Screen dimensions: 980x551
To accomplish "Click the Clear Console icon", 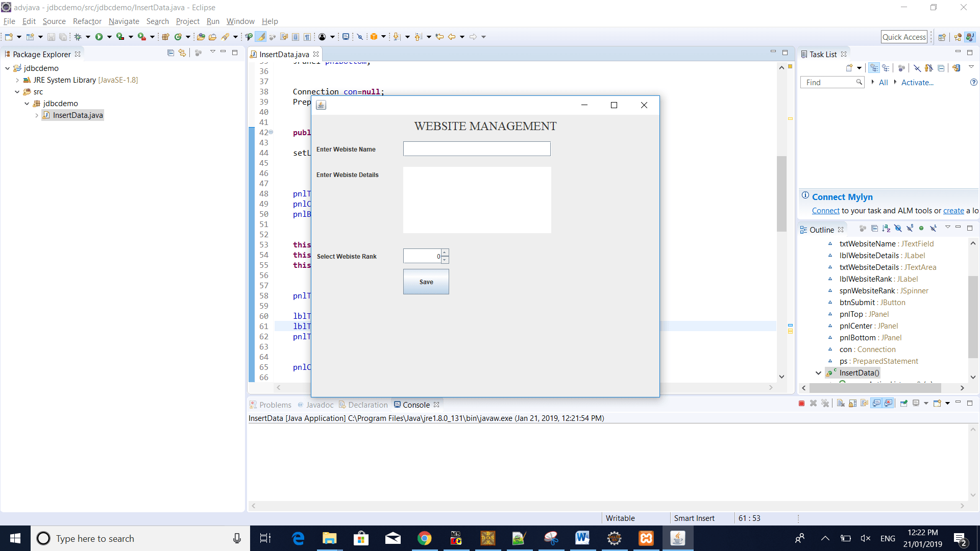I will (x=840, y=404).
